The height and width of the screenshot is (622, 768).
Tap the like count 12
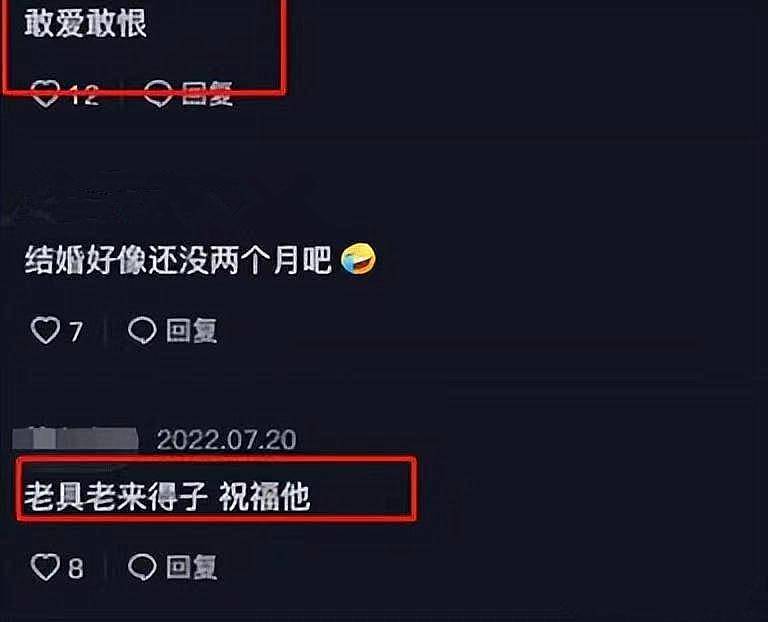pyautogui.click(x=84, y=95)
